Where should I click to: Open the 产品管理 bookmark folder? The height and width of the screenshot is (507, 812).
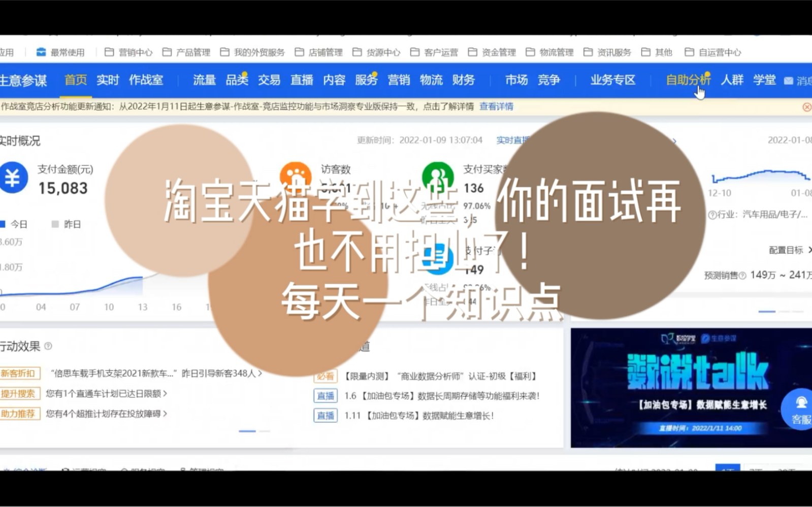(x=186, y=52)
